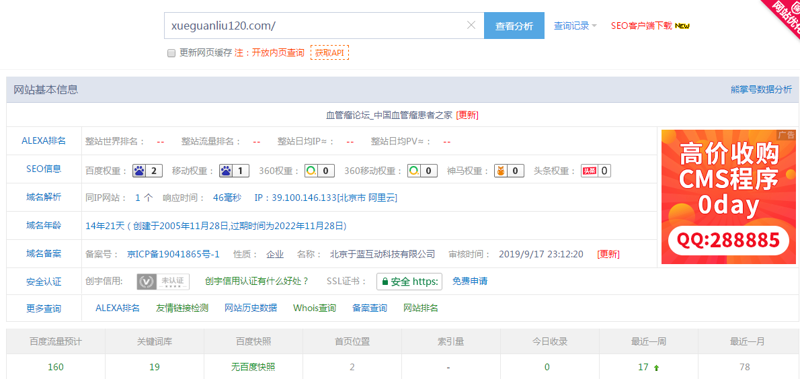
Task: Open the Whois查询 link
Action: click(314, 308)
